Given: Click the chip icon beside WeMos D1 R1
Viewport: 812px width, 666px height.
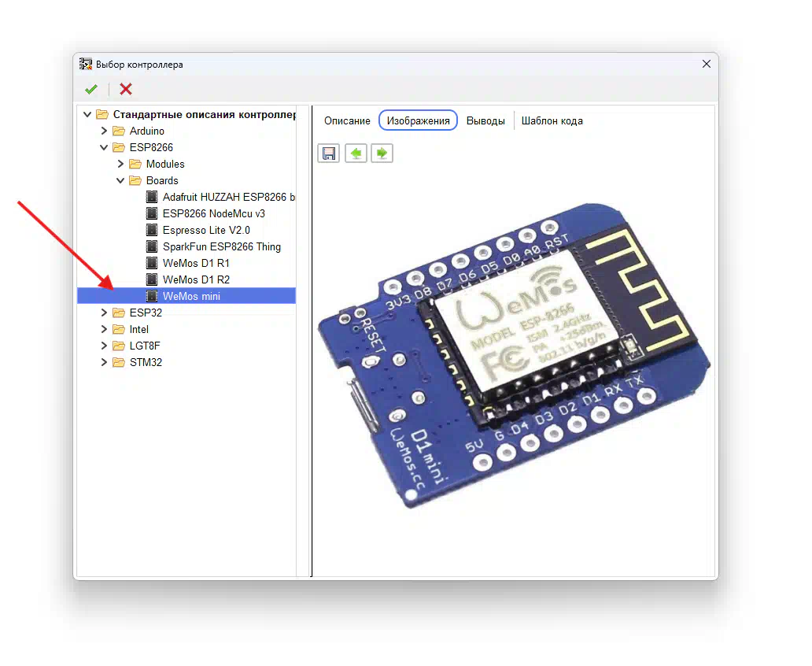Looking at the screenshot, I should pos(152,263).
